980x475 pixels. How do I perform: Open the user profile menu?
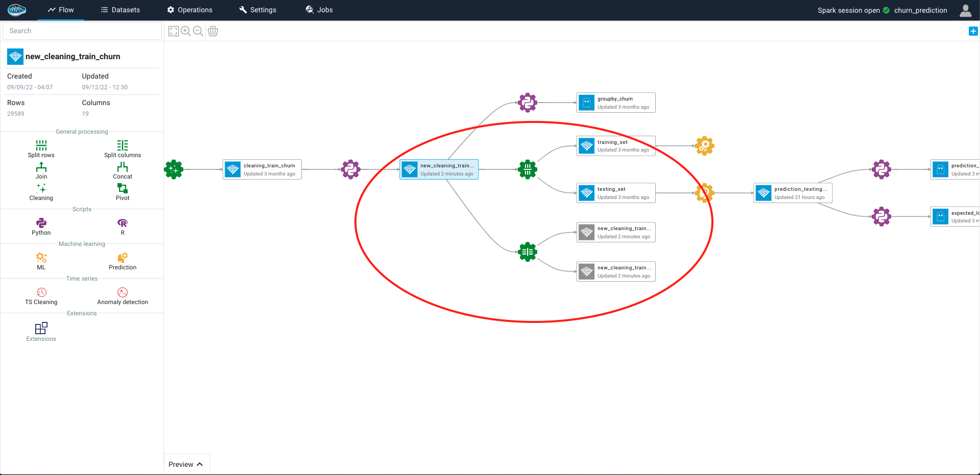coord(965,10)
